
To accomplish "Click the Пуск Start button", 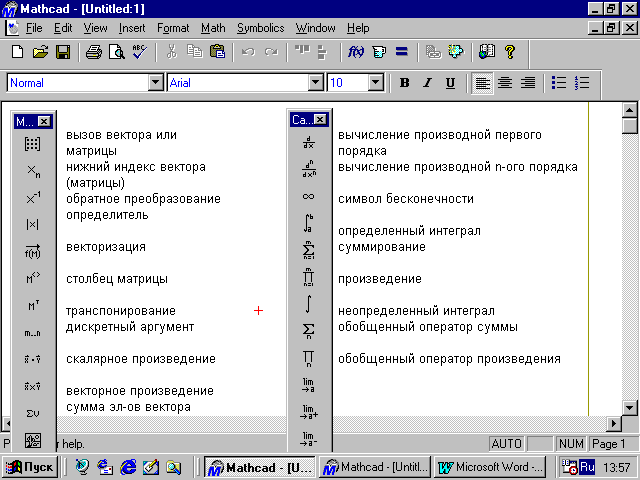I will click(30, 467).
